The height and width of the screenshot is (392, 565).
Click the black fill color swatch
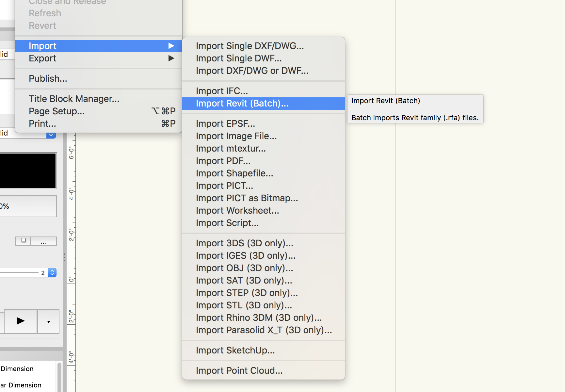tap(28, 171)
